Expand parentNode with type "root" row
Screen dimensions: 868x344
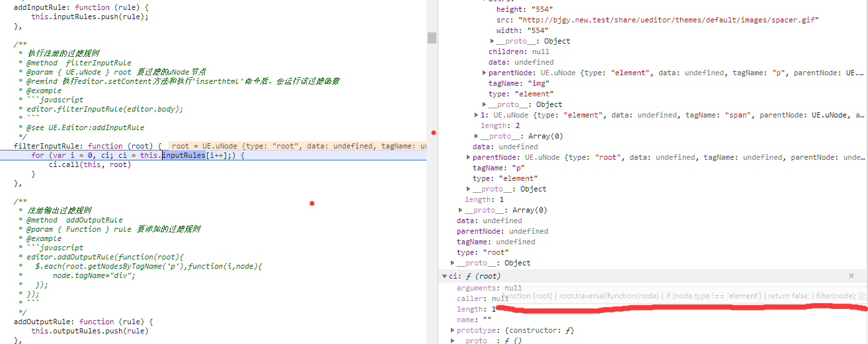click(469, 157)
